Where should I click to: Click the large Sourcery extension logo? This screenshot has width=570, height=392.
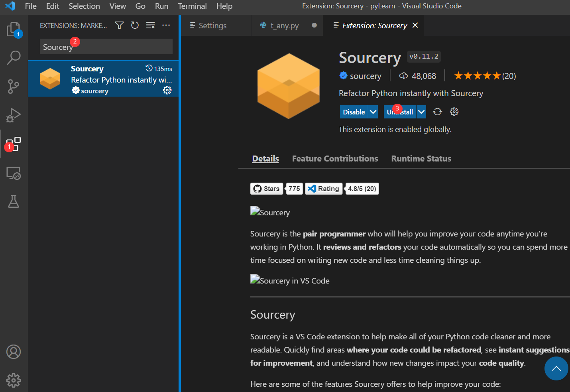[289, 86]
